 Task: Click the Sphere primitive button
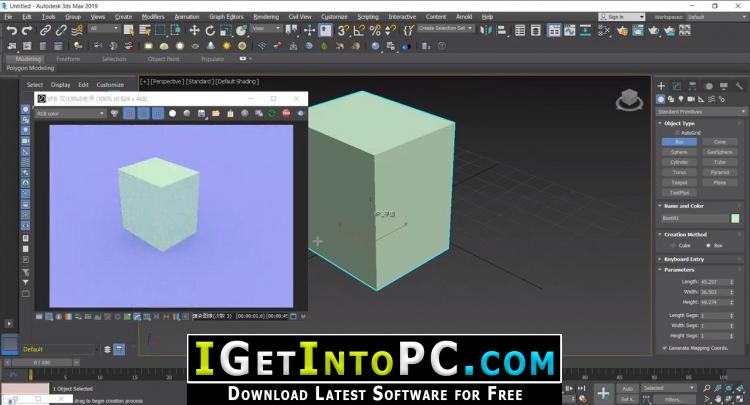point(679,152)
